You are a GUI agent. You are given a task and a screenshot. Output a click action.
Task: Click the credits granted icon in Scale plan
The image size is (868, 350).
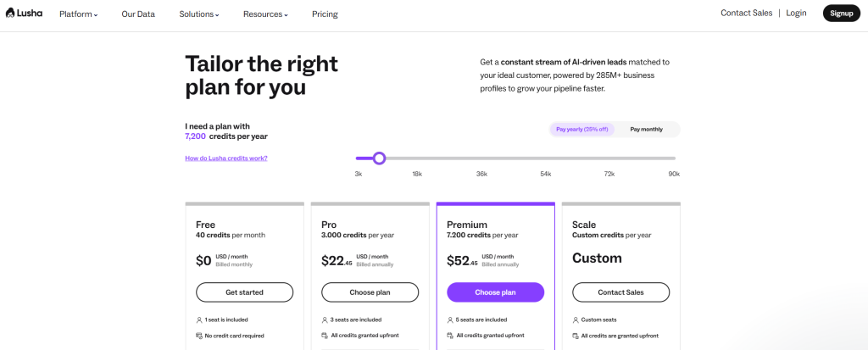(576, 336)
